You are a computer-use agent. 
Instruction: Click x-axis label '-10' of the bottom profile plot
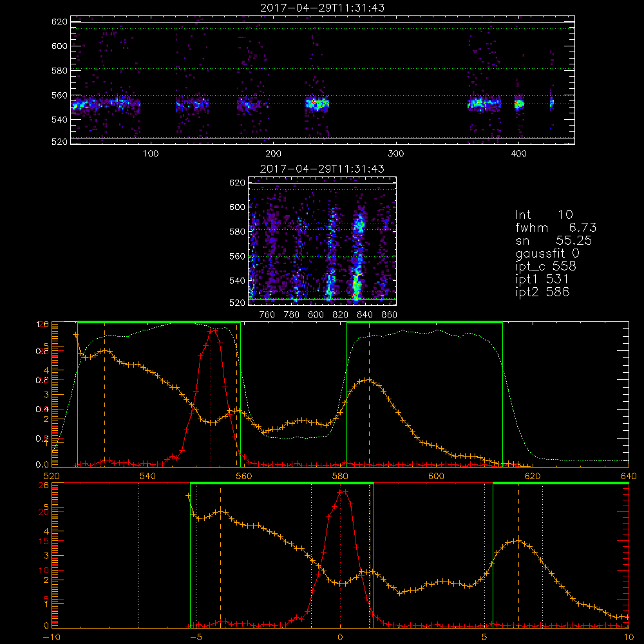52,637
